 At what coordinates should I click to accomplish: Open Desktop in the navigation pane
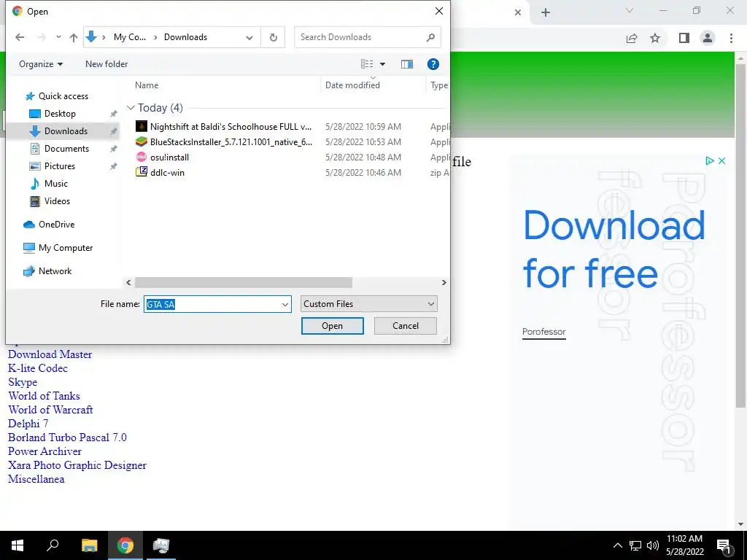[60, 113]
